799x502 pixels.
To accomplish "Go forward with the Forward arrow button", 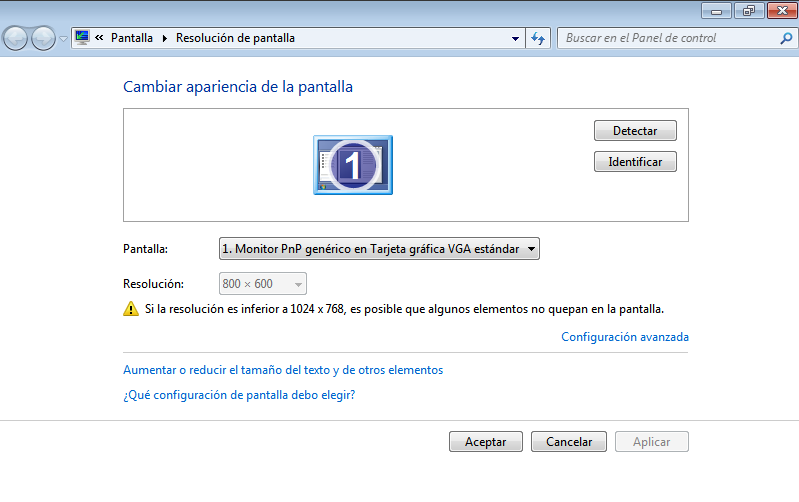I will pyautogui.click(x=43, y=38).
